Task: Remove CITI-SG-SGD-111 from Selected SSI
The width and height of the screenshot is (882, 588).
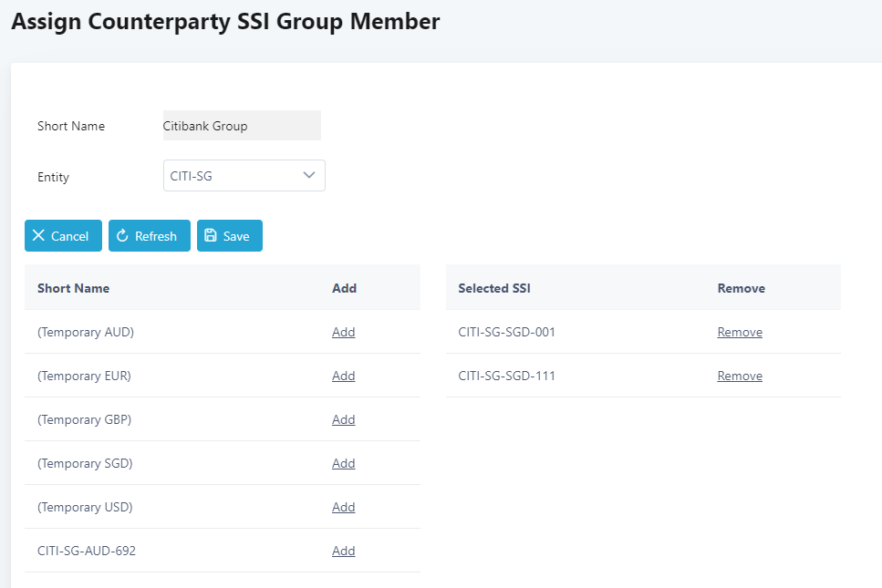Action: (740, 377)
